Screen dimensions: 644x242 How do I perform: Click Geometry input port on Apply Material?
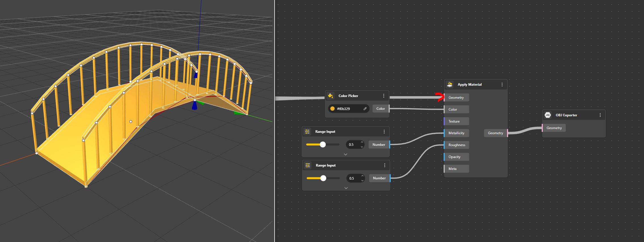[x=456, y=98]
